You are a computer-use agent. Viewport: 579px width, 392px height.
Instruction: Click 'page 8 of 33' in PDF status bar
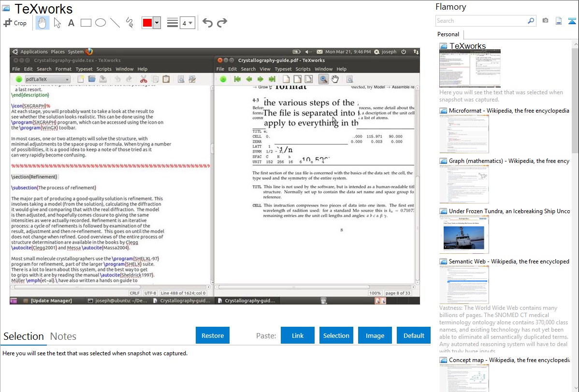coord(398,293)
